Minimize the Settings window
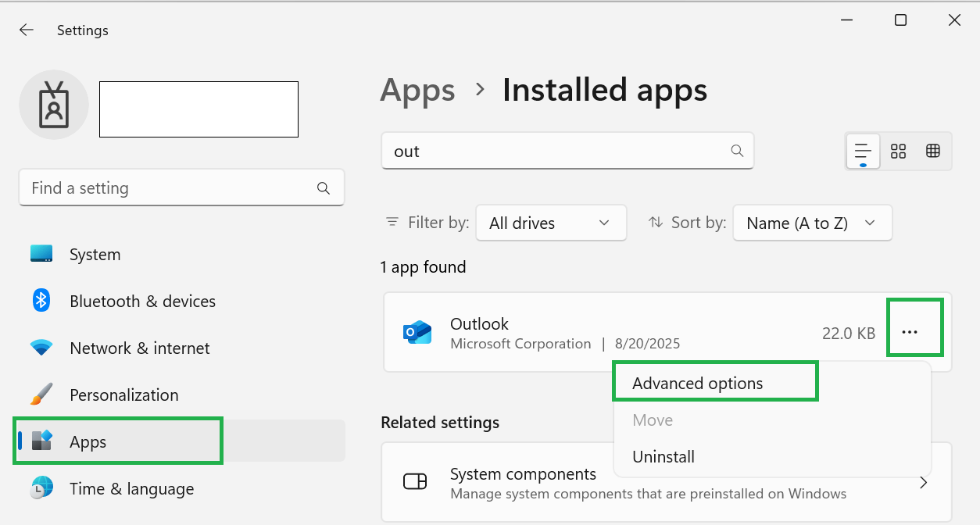The width and height of the screenshot is (980, 525). [x=848, y=20]
